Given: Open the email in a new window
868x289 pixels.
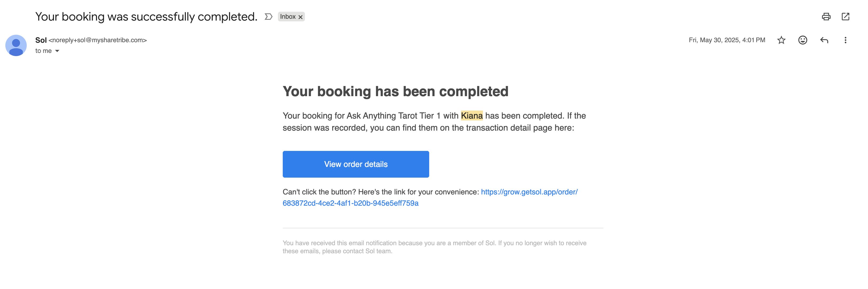Looking at the screenshot, I should point(845,17).
